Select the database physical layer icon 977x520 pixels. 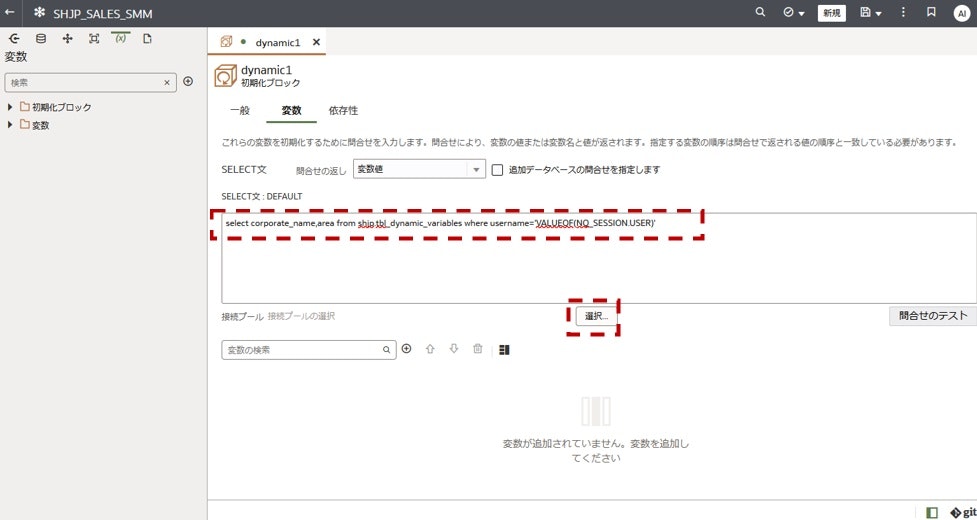(41, 39)
